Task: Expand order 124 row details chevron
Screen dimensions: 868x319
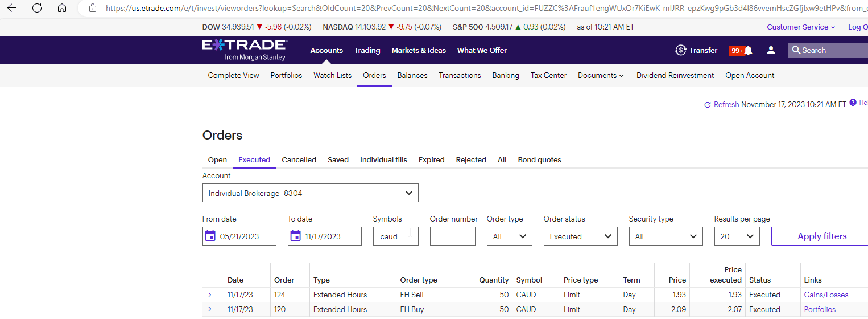Action: 210,295
